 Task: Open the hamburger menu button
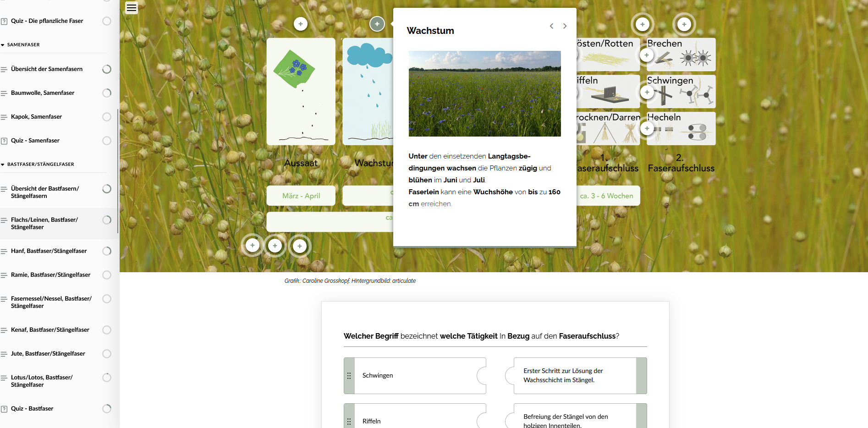coord(132,8)
